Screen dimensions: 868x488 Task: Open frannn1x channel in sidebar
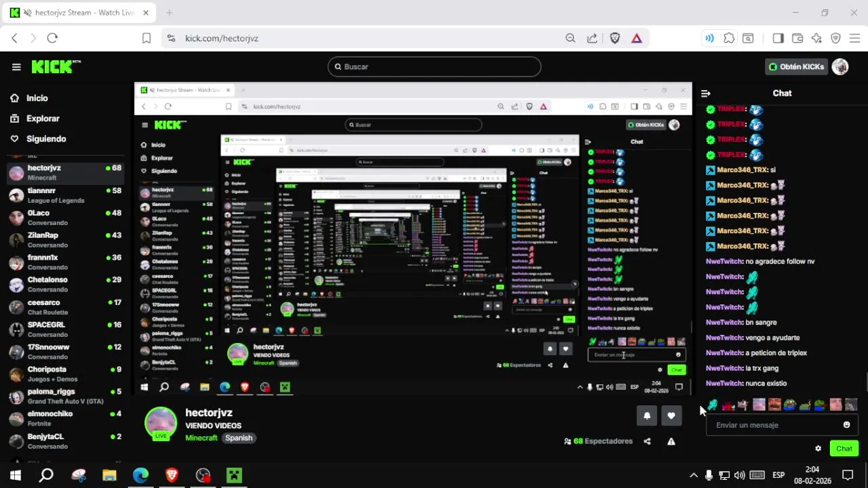click(x=65, y=262)
